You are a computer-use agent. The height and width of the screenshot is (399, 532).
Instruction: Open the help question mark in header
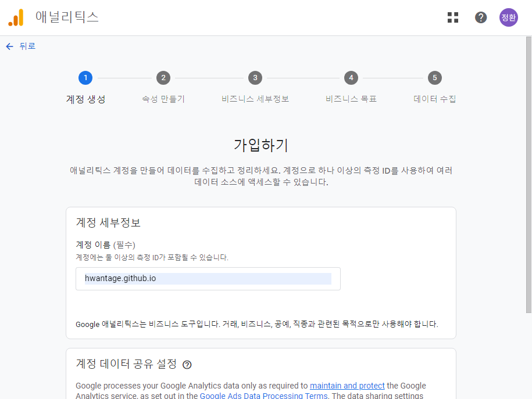pos(481,17)
